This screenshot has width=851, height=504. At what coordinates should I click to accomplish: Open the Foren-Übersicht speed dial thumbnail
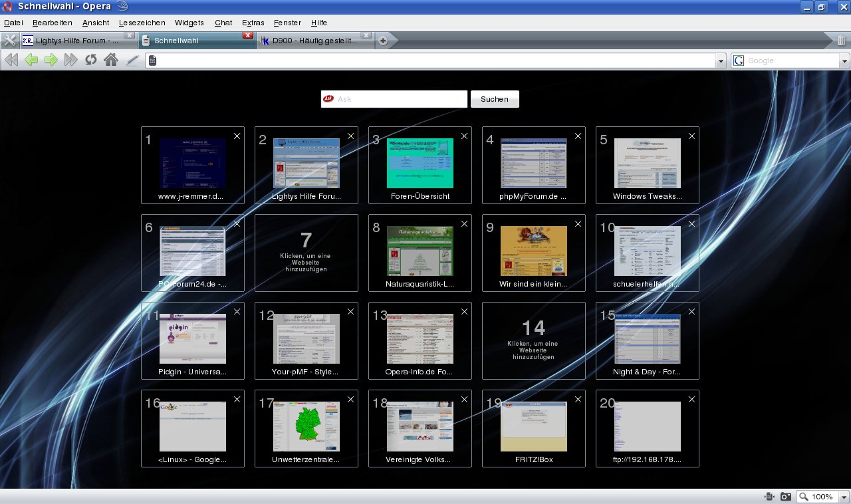click(420, 164)
